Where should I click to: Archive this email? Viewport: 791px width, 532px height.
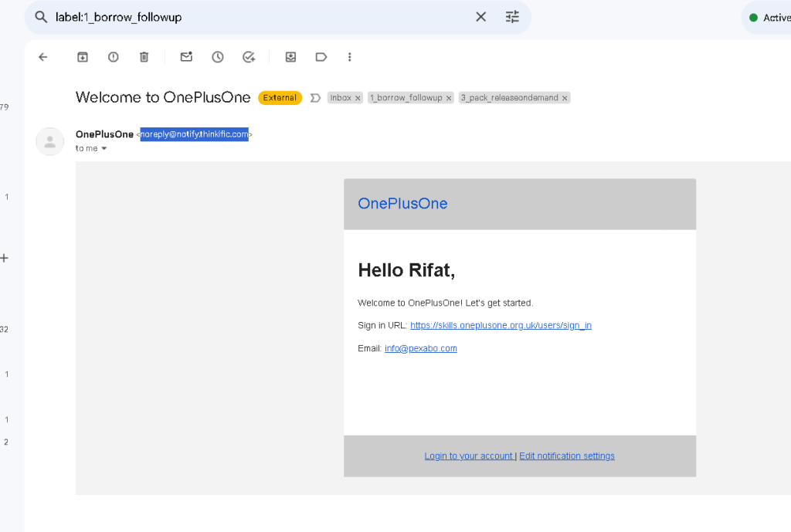click(83, 57)
